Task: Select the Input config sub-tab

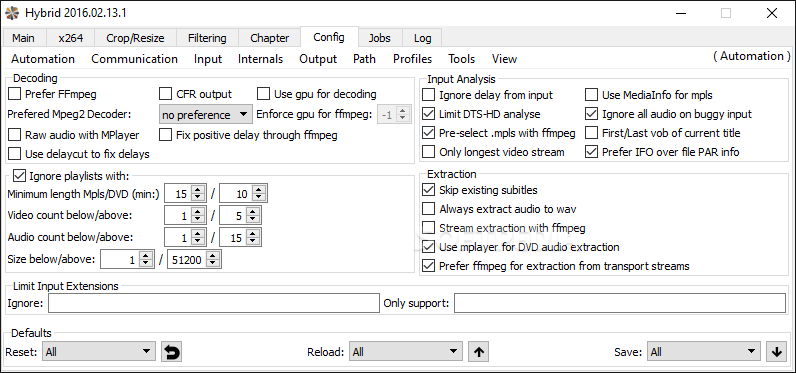Action: tap(208, 59)
